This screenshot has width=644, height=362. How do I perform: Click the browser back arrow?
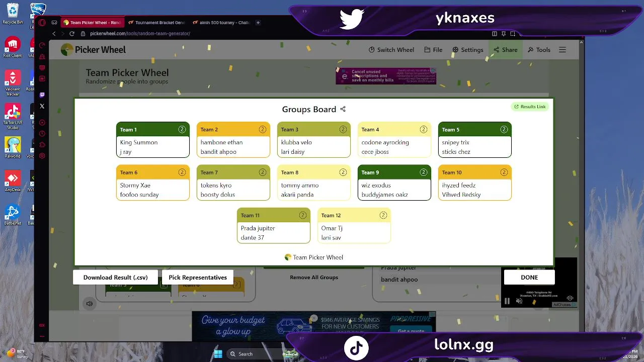[54, 34]
